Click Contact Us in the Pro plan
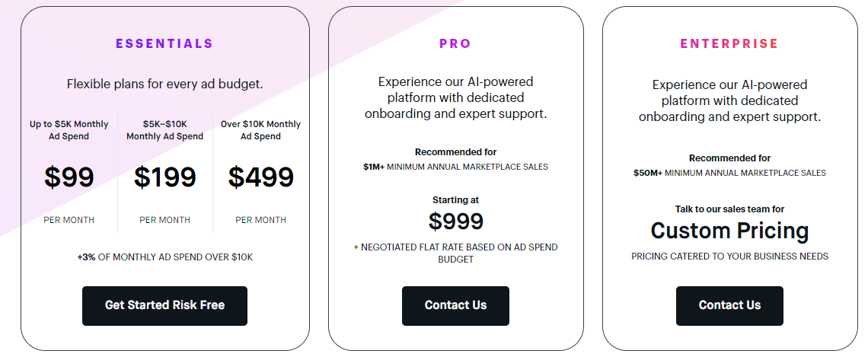 tap(455, 305)
